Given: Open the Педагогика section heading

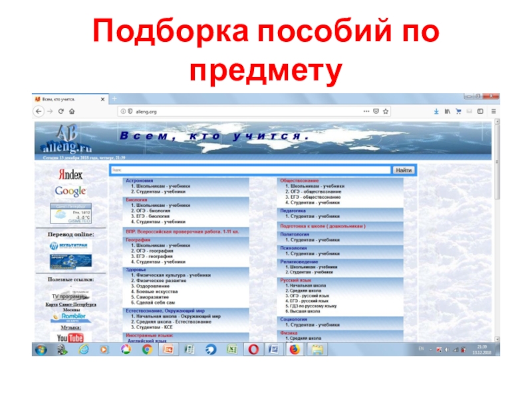Looking at the screenshot, I should click(293, 211).
